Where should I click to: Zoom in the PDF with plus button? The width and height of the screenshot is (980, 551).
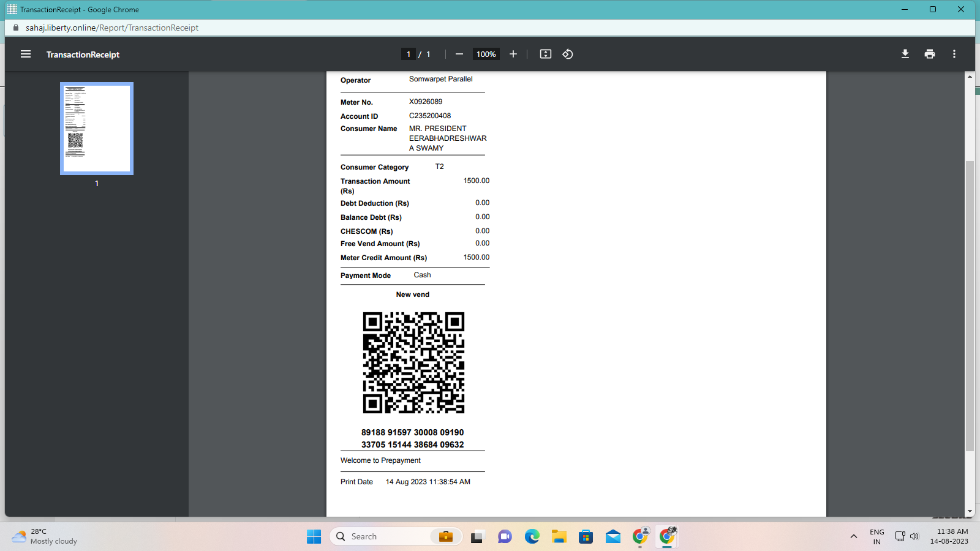513,54
